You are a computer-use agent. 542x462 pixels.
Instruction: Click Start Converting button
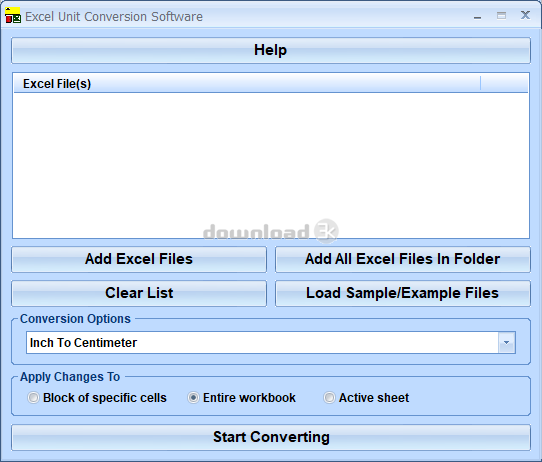271,437
